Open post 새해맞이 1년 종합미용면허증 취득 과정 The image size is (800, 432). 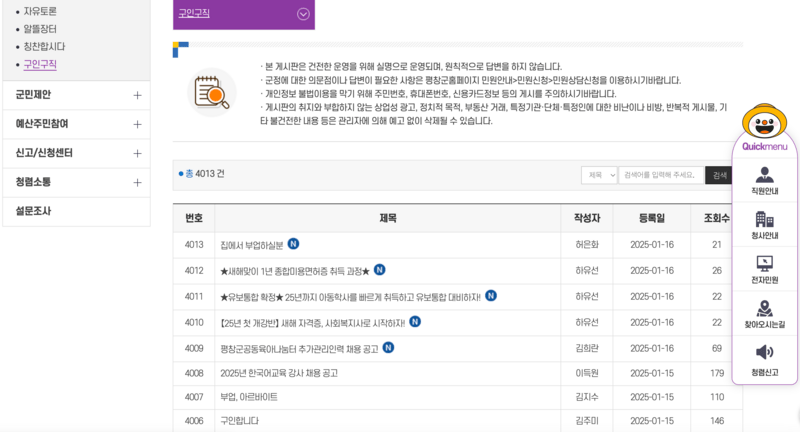pos(295,271)
